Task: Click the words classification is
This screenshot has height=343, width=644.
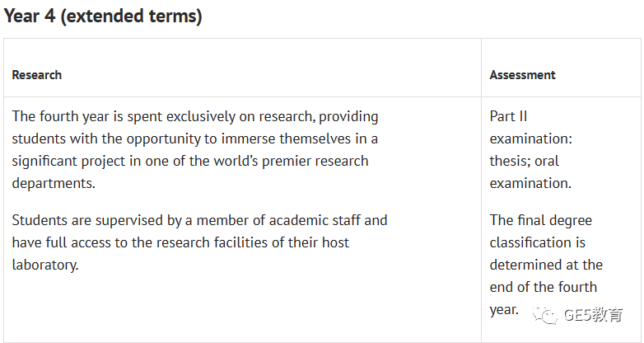Action: (x=537, y=242)
